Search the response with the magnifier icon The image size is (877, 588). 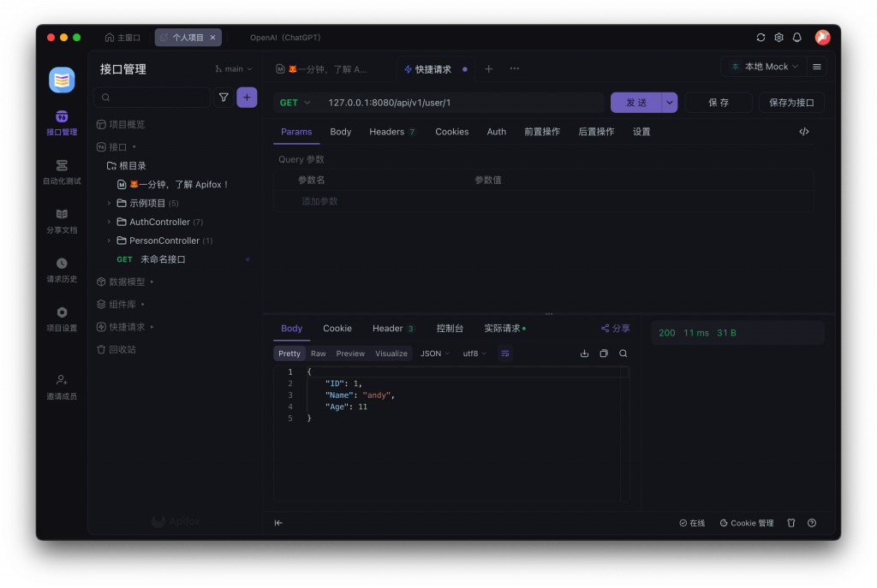pos(623,353)
